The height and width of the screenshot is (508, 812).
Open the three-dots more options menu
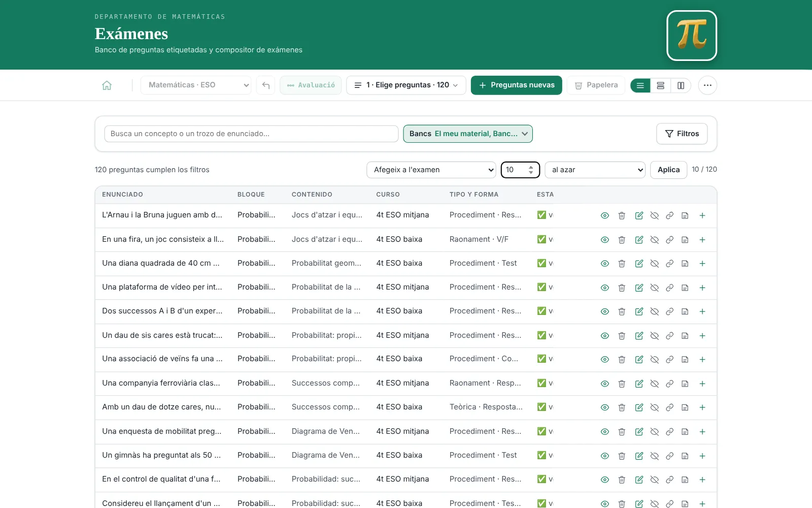(707, 85)
